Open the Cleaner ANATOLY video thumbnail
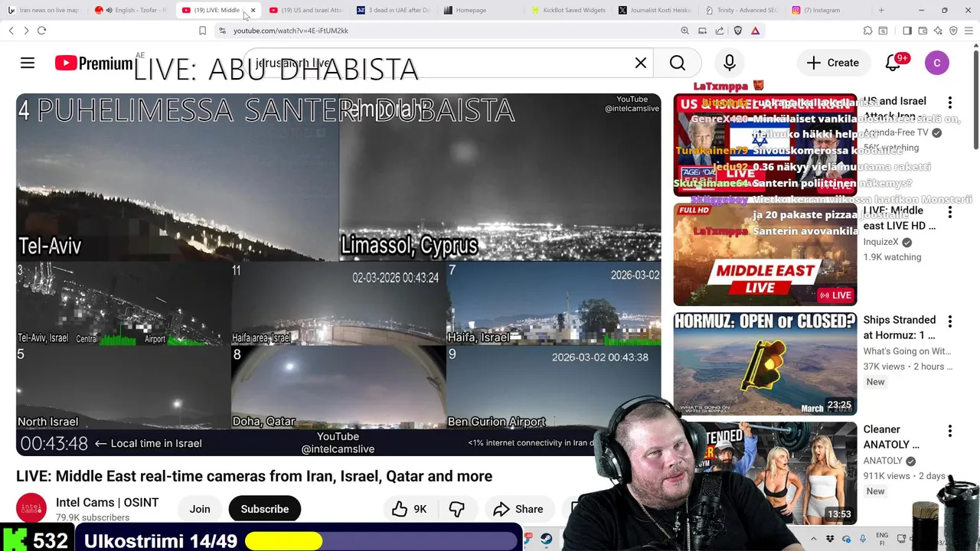980x551 pixels. click(765, 474)
